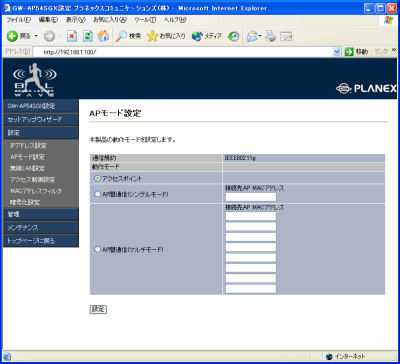Open History clock icon
The image size is (400, 364).
pos(233,36)
